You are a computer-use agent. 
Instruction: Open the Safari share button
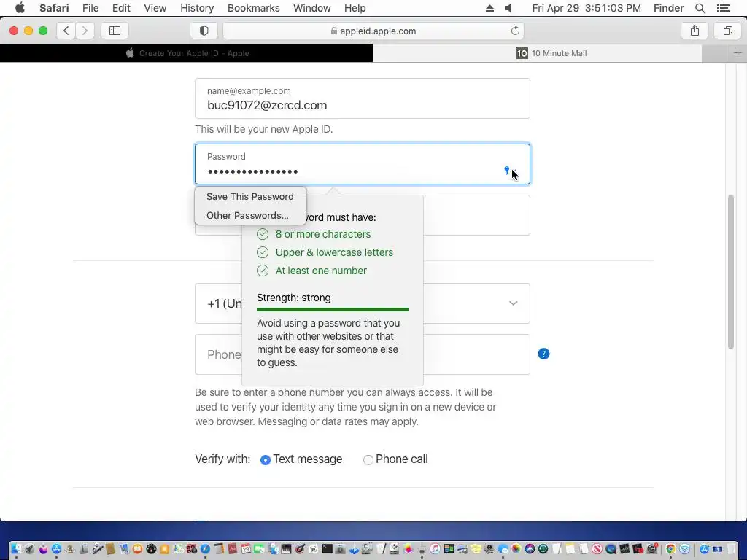(694, 31)
